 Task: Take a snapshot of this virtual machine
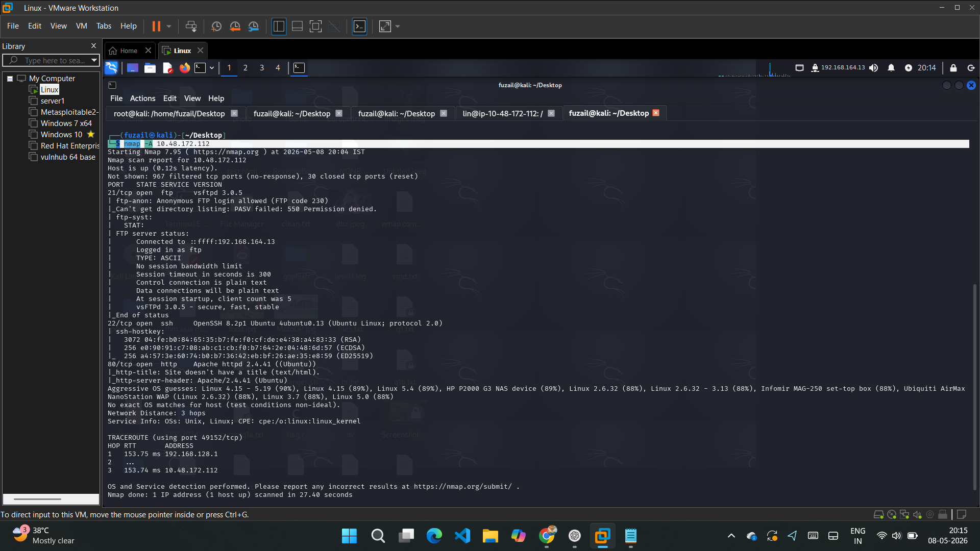pyautogui.click(x=216, y=26)
